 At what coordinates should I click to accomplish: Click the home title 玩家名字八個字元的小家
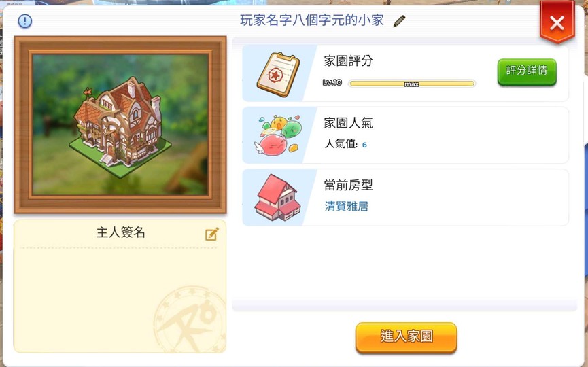[x=311, y=20]
